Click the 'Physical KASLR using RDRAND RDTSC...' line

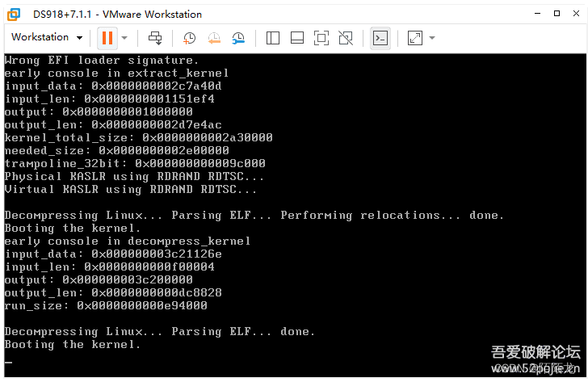coord(134,177)
